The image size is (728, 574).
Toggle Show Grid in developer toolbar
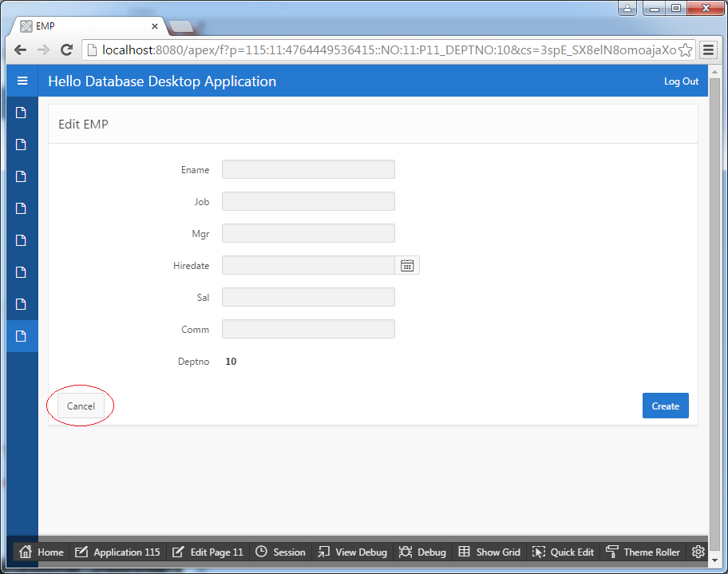[489, 552]
